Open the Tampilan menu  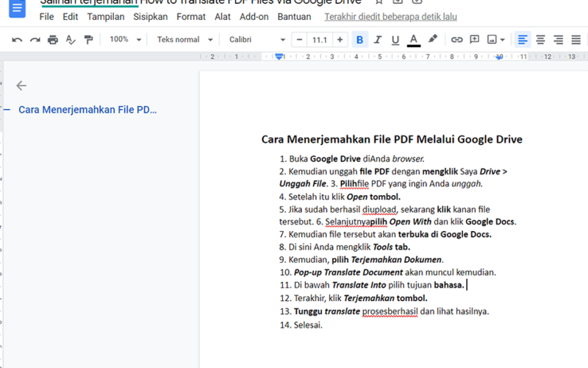pos(106,17)
